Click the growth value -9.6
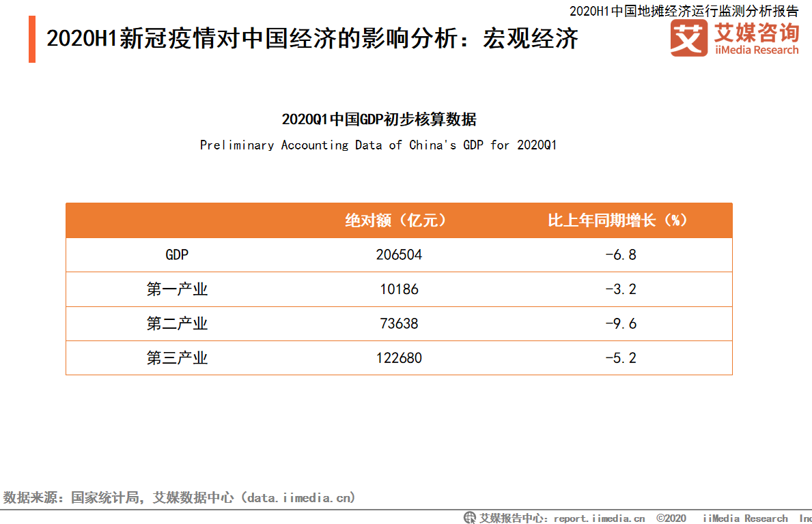The image size is (812, 524). point(620,324)
